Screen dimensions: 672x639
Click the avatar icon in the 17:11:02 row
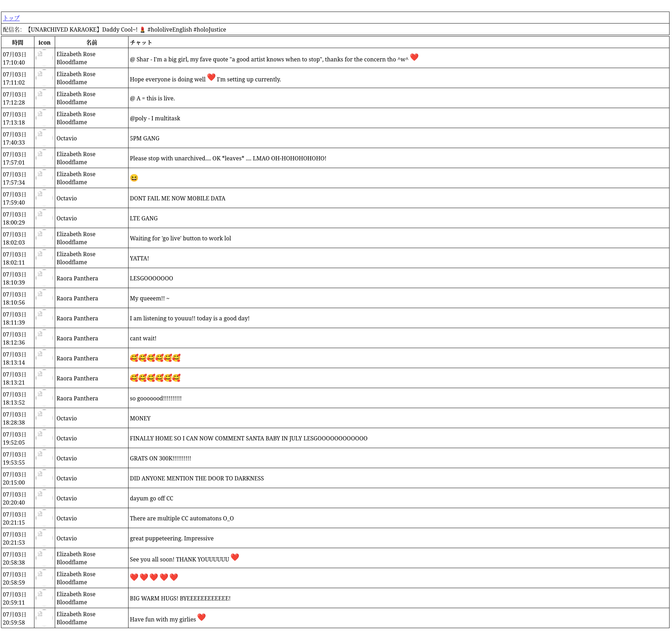click(44, 78)
